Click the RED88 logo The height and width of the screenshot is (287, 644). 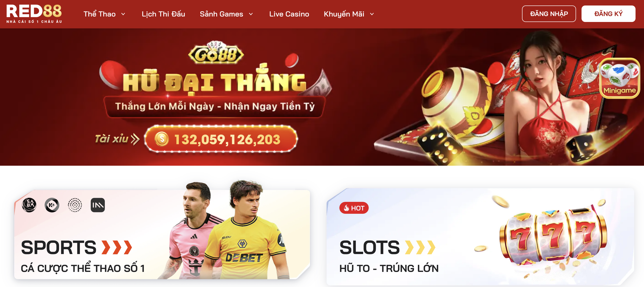(34, 14)
